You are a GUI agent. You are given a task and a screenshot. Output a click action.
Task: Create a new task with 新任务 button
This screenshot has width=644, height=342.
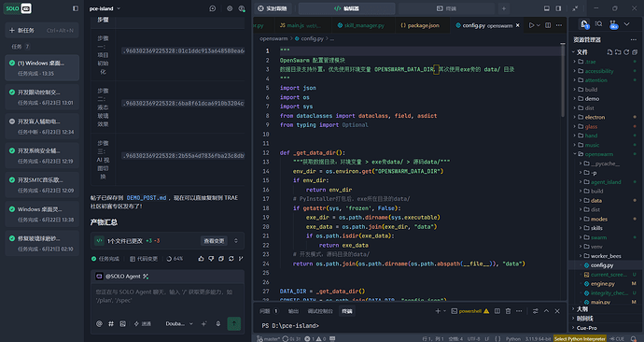[x=42, y=30]
